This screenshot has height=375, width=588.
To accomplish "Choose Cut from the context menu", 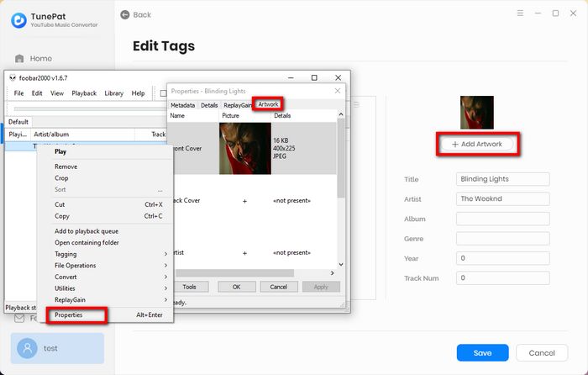I will 105,204.
